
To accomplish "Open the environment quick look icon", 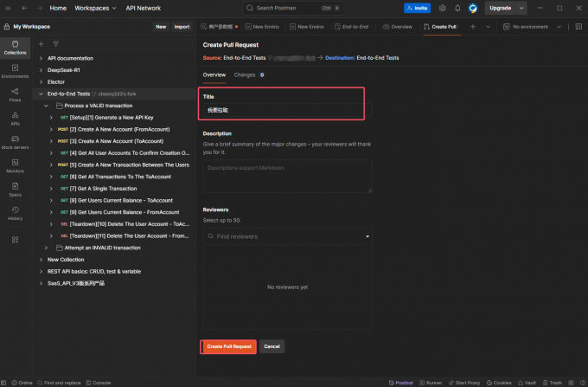I will tap(578, 27).
